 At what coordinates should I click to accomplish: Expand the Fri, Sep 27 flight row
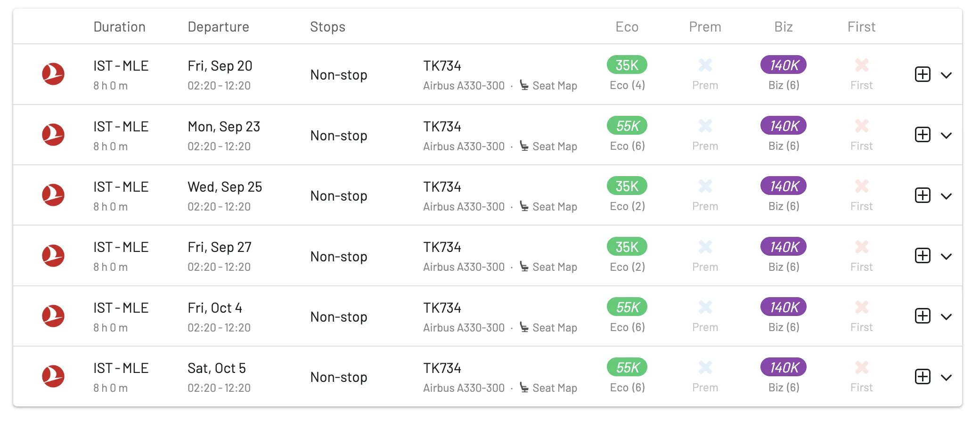[x=946, y=257]
